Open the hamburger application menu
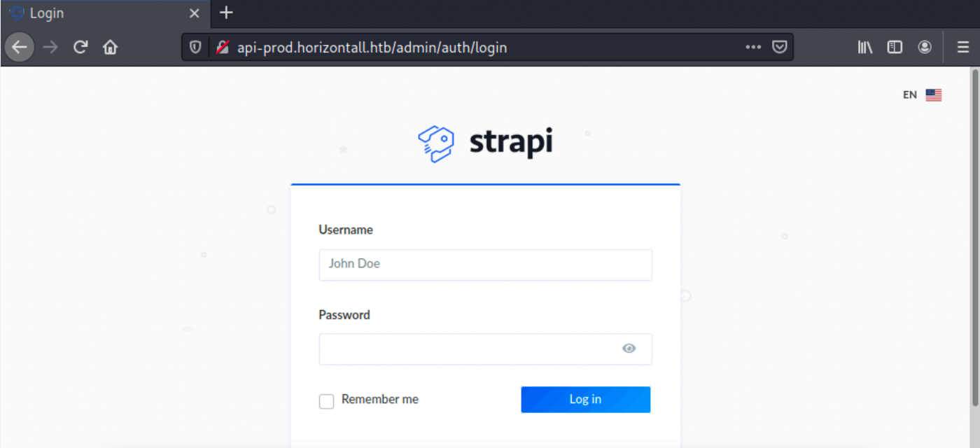Viewport: 980px width, 448px height. [x=963, y=48]
